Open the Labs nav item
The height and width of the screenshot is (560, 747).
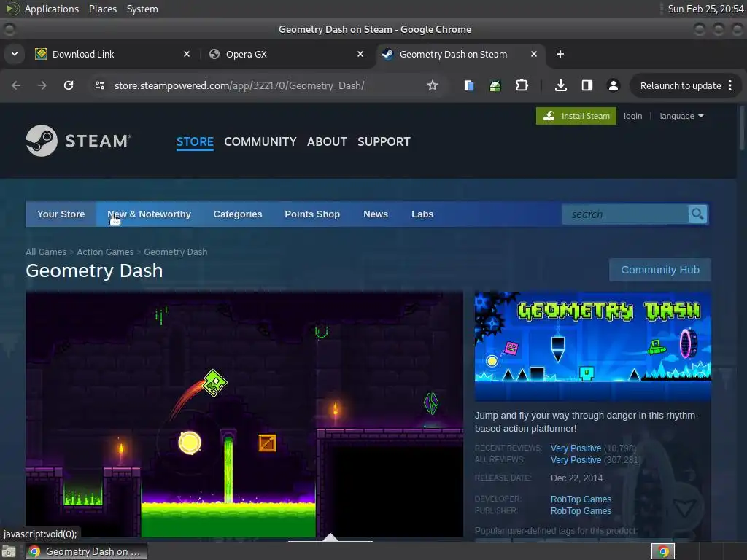(x=422, y=214)
